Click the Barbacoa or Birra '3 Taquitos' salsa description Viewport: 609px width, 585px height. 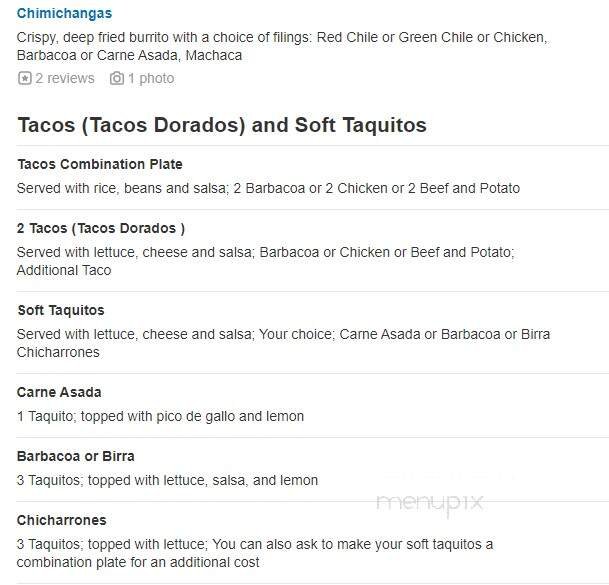(x=167, y=480)
